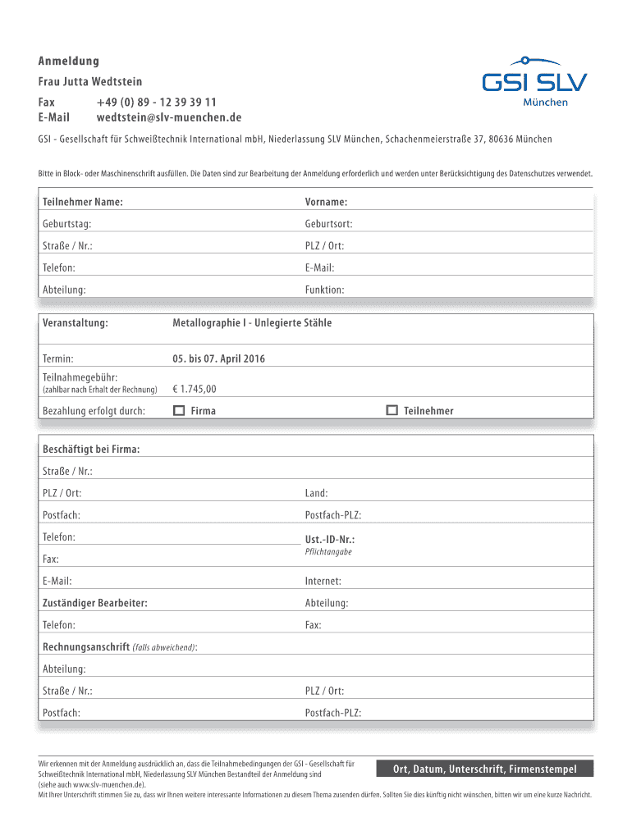Image resolution: width=632 pixels, height=840 pixels.
Task: Check the Teilnehmer payment checkbox
Action: [392, 410]
